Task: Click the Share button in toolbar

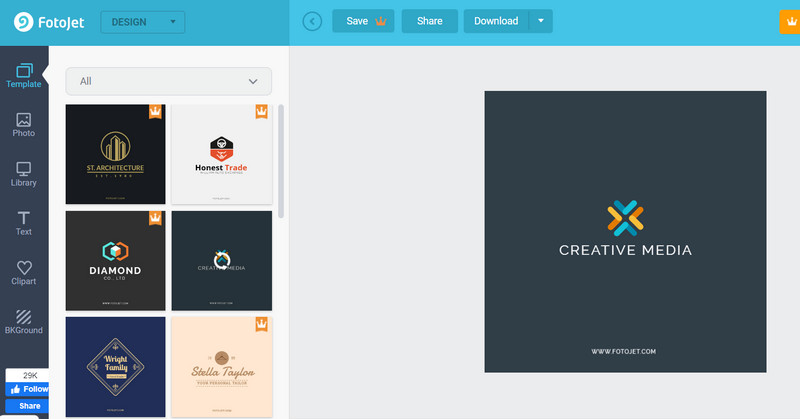Action: click(430, 21)
